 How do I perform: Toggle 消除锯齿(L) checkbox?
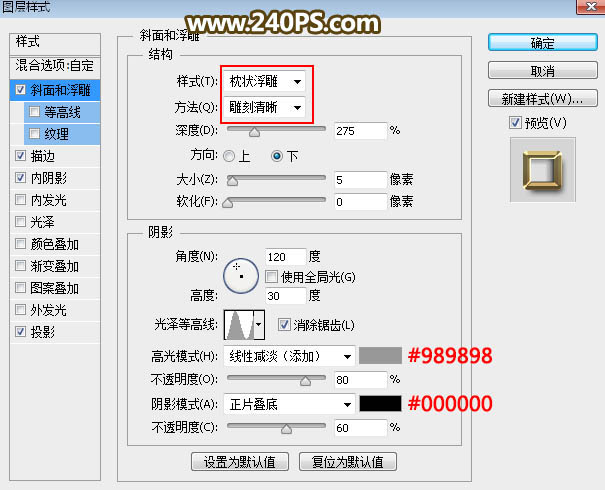coord(284,325)
